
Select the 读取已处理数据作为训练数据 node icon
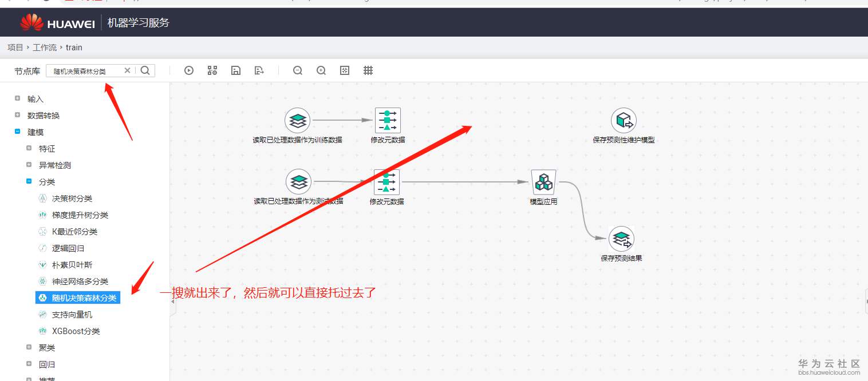[298, 121]
